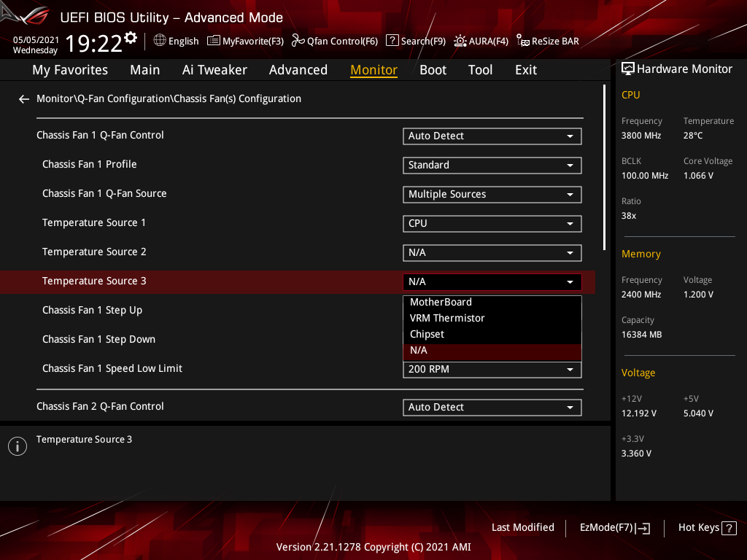Click the breadcrumb path text
Screen dimensions: 747x560
169,98
